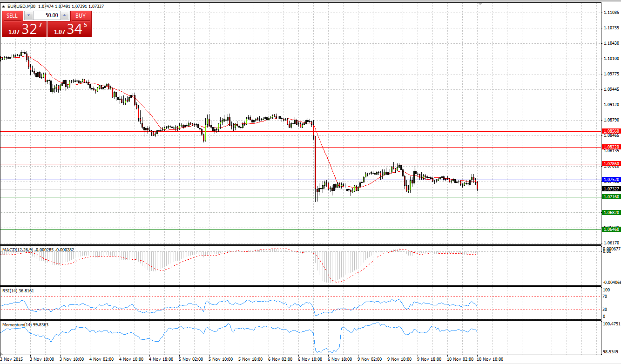Select the 1.07160 green price label
The height and width of the screenshot is (364, 621).
click(611, 197)
